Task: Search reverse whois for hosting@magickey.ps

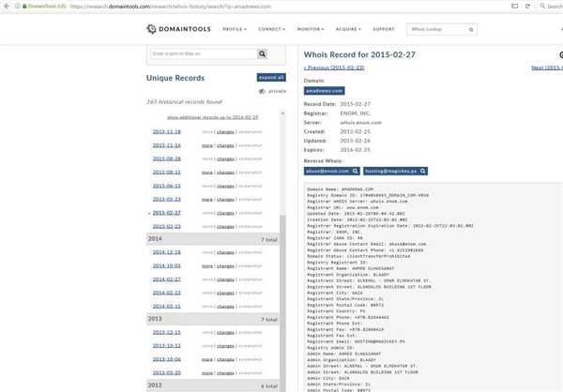Action: click(x=395, y=172)
